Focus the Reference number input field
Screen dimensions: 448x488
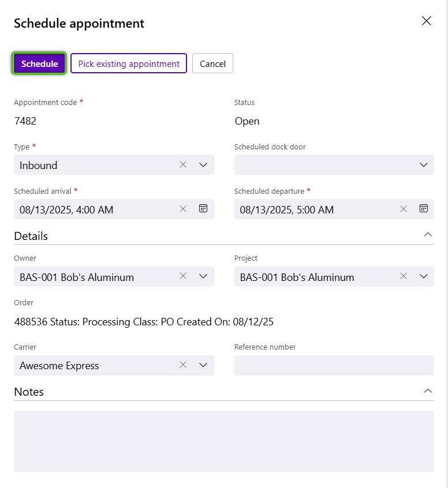[x=334, y=365]
